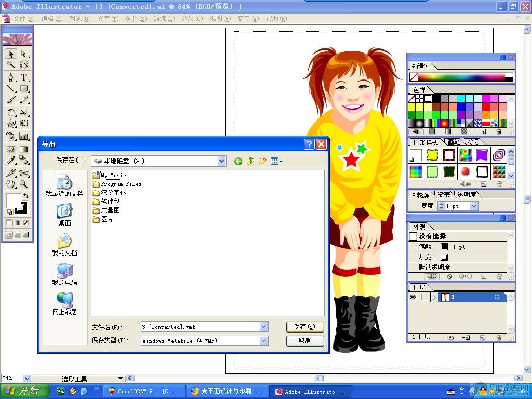Viewport: 532px width, 399px height.
Task: Select the Eyedropper tool
Action: (x=11, y=160)
